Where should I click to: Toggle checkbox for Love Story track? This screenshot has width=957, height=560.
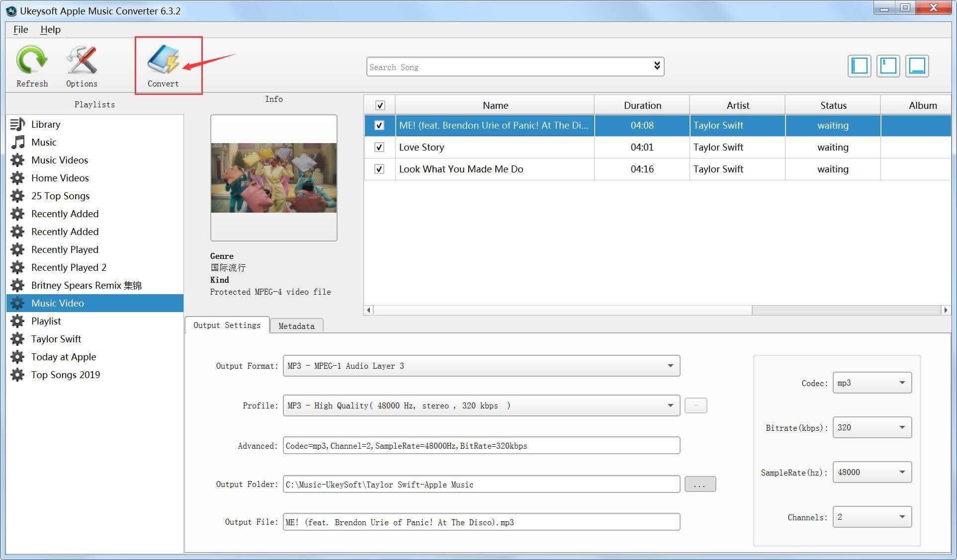379,147
